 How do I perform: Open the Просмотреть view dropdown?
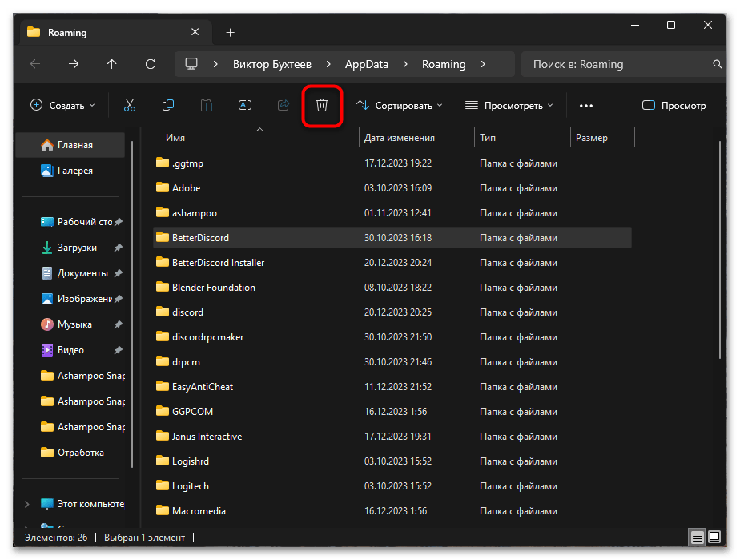[x=509, y=105]
